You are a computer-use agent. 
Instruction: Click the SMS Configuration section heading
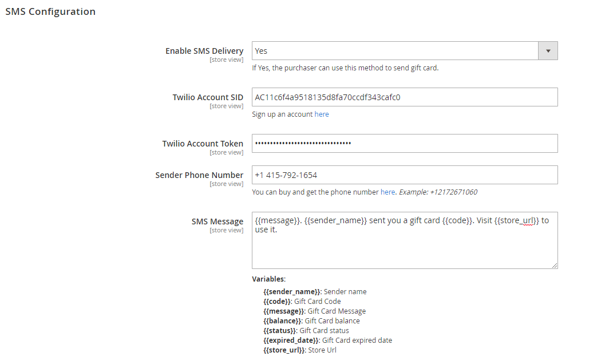pyautogui.click(x=50, y=11)
